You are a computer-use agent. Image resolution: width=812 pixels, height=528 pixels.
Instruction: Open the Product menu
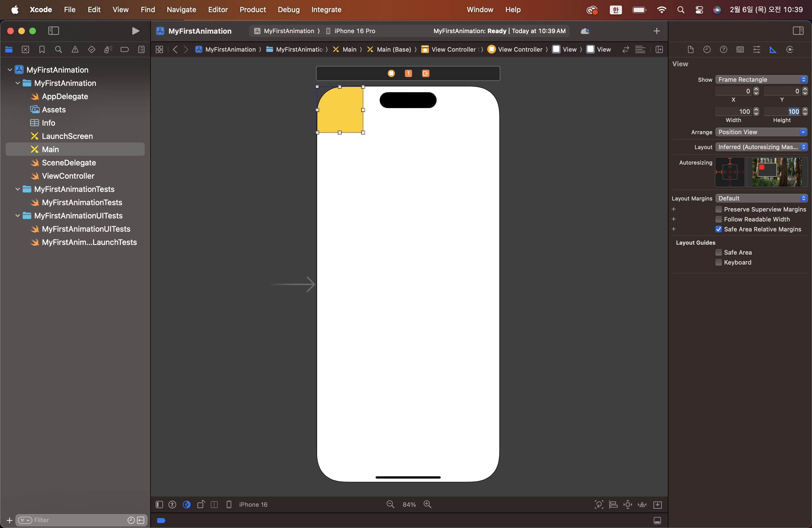pos(252,10)
